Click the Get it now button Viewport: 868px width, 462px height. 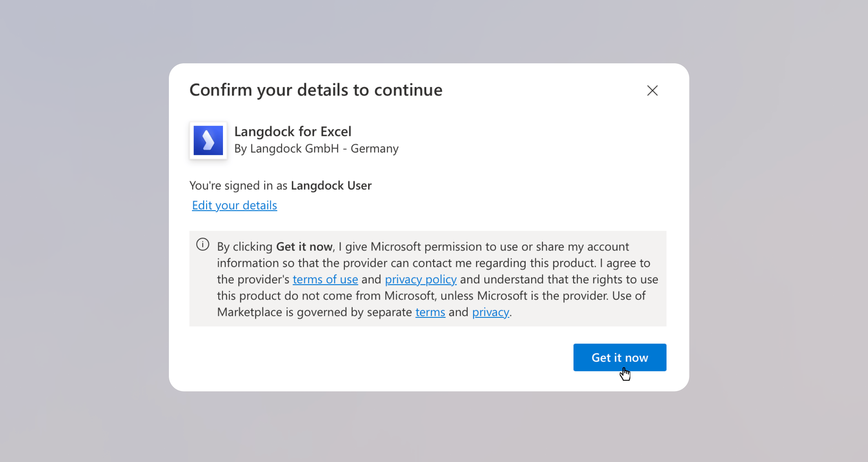tap(620, 357)
